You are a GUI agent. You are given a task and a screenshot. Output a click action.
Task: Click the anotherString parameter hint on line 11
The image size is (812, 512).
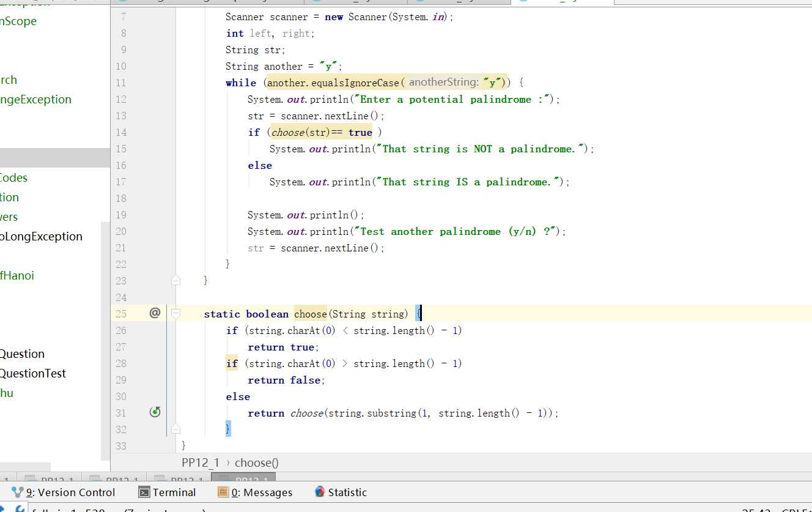coord(444,83)
